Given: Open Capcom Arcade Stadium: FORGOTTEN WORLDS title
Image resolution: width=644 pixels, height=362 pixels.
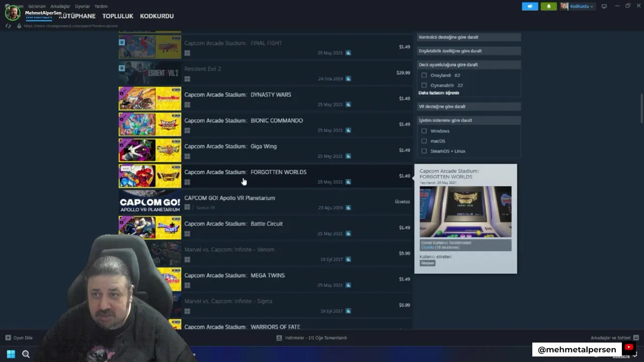Looking at the screenshot, I should point(246,172).
